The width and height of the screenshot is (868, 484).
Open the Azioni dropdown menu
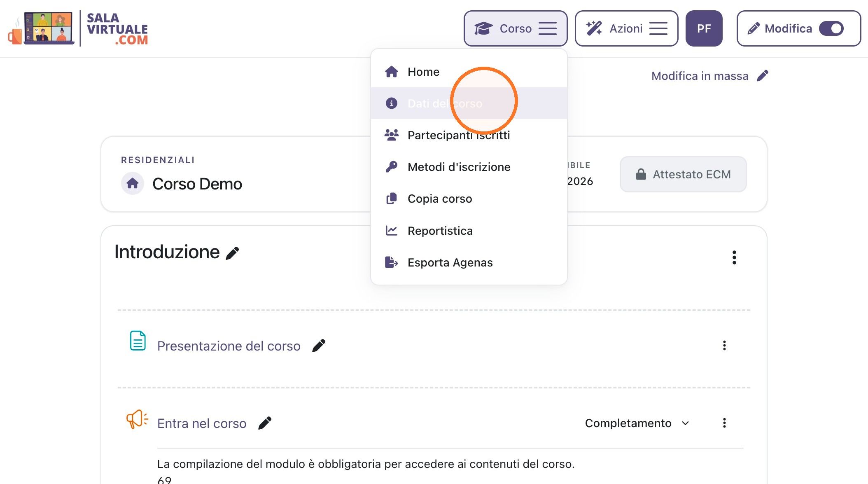tap(626, 28)
